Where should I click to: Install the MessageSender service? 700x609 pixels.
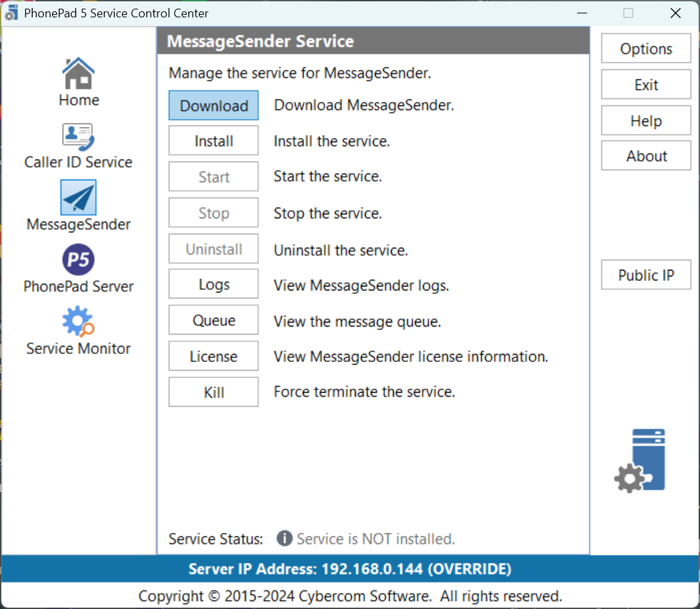tap(214, 141)
